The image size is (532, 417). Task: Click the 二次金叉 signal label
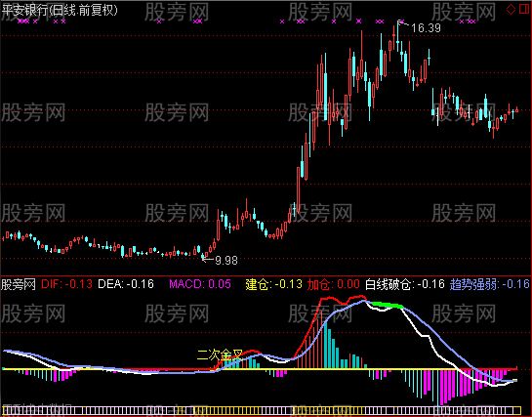(220, 355)
